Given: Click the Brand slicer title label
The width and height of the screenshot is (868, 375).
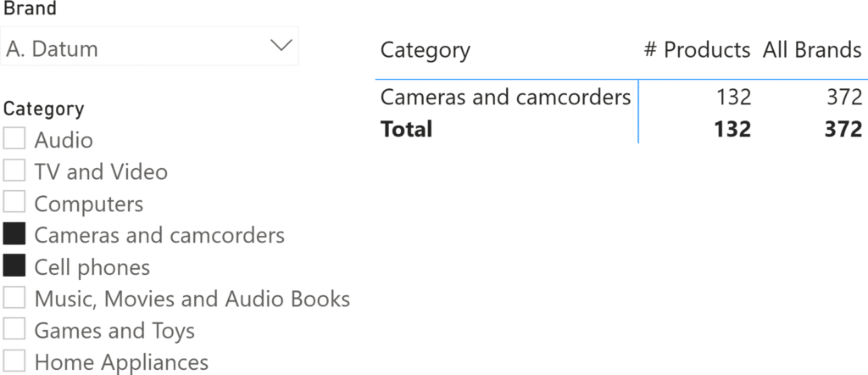Looking at the screenshot, I should pyautogui.click(x=30, y=10).
